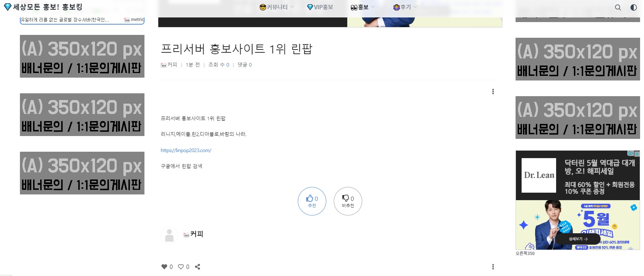Open the VIP홍보 menu item

click(320, 7)
